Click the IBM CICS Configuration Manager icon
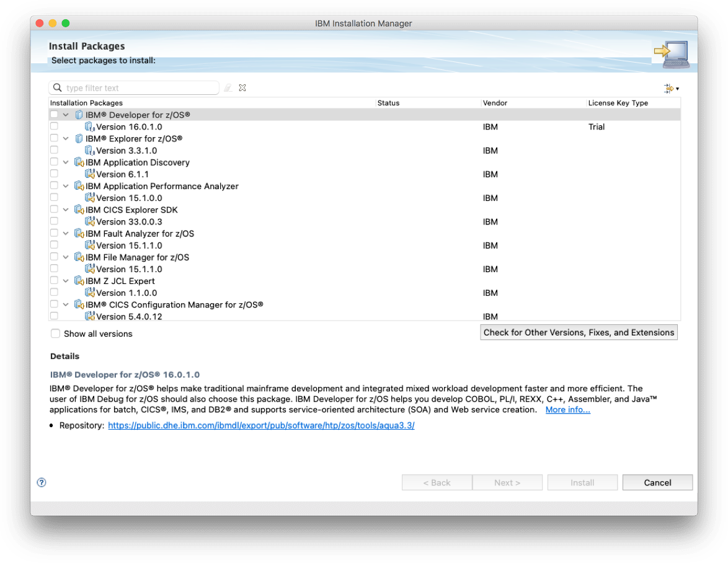728x563 pixels. (x=79, y=304)
